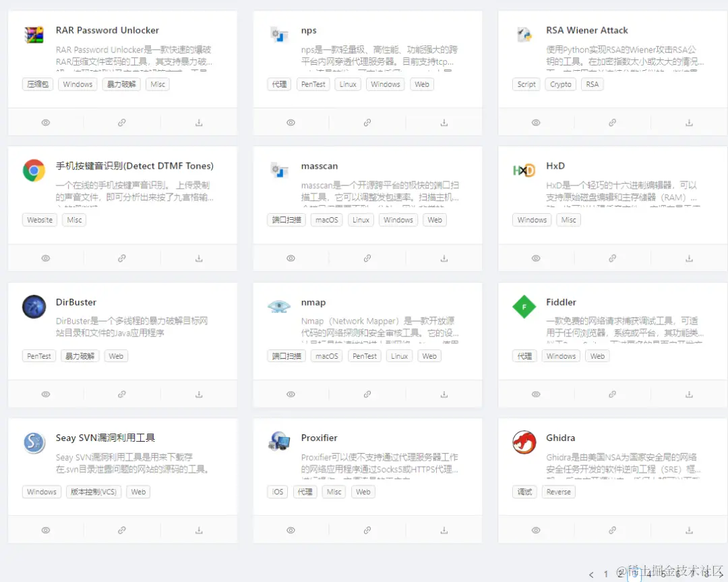Image resolution: width=728 pixels, height=582 pixels.
Task: View nmap details via eye icon
Action: pyautogui.click(x=291, y=395)
